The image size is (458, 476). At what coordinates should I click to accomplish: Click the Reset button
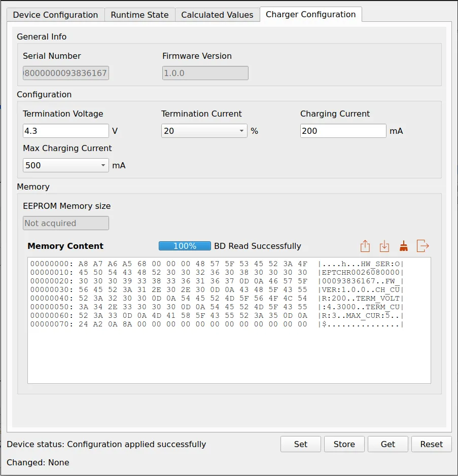click(432, 444)
